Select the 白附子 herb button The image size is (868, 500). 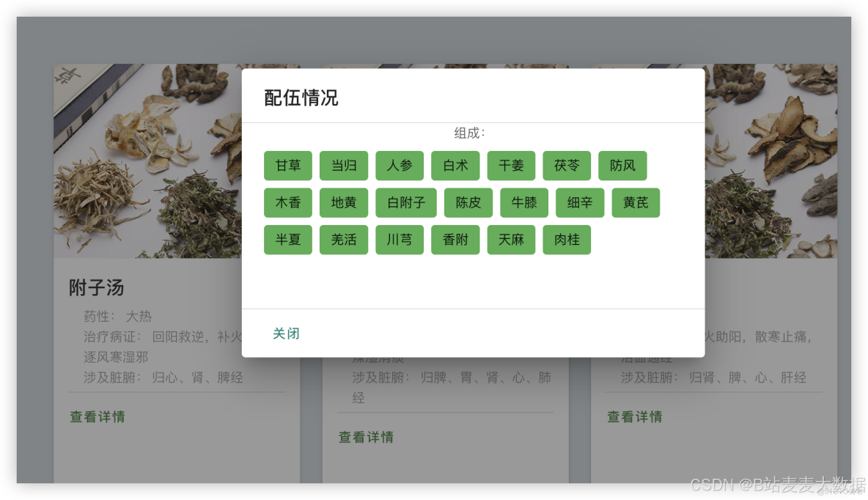click(405, 202)
